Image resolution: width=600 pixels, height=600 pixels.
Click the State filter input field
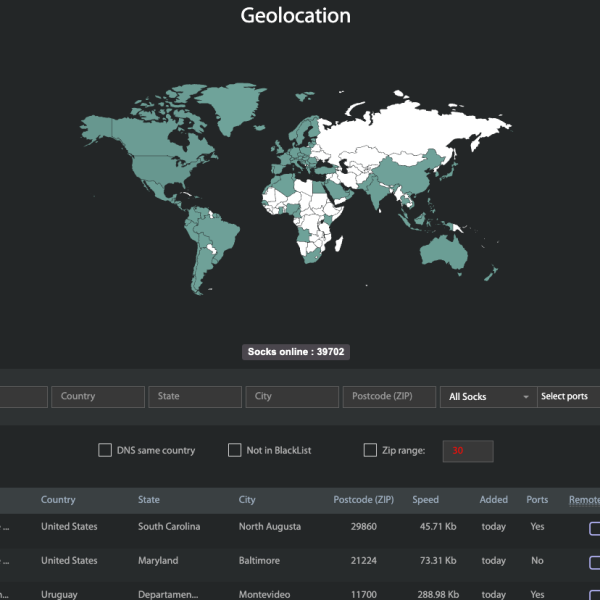[195, 397]
